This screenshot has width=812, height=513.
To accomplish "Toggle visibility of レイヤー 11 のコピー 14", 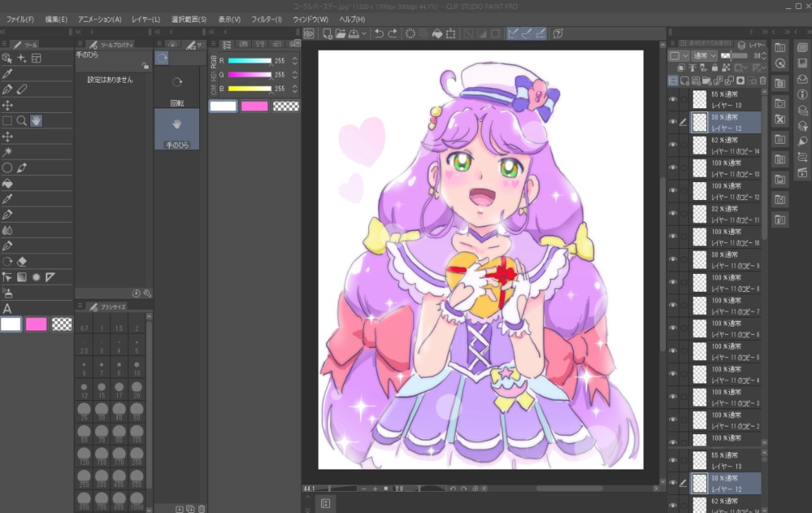I will click(673, 145).
